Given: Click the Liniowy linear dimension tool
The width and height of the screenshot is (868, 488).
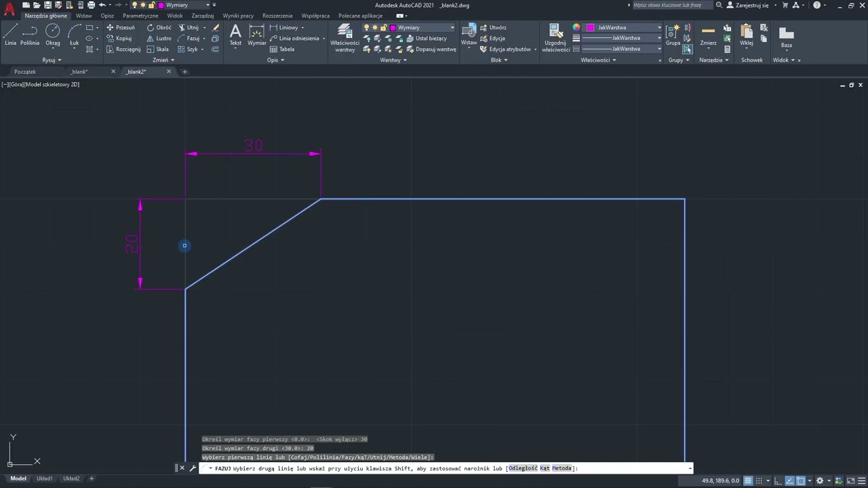Looking at the screenshot, I should pos(283,28).
